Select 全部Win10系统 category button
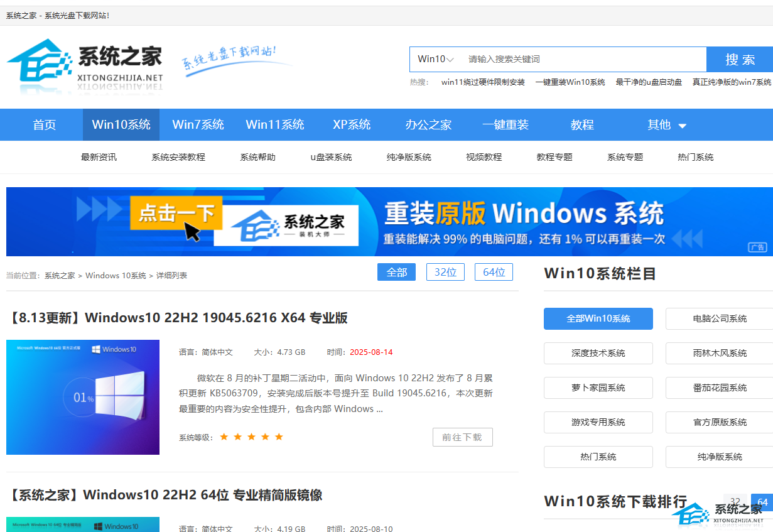Image resolution: width=773 pixels, height=532 pixels. tap(598, 318)
